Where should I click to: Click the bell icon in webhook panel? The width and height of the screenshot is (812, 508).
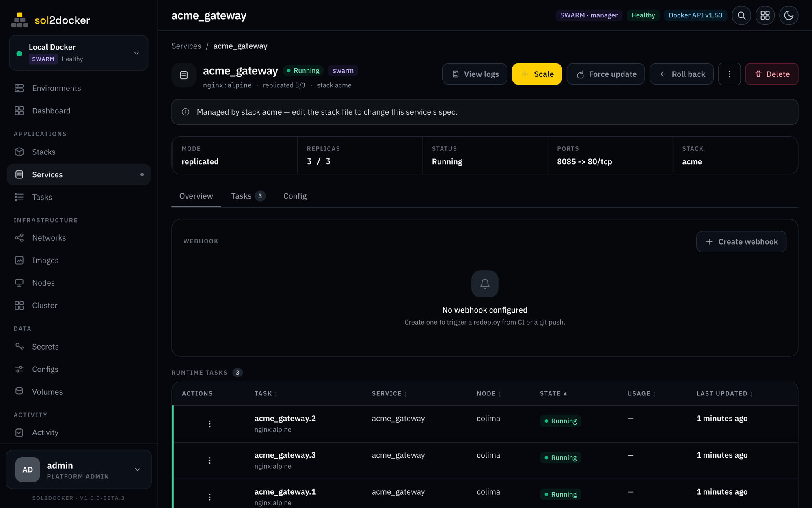pos(485,284)
